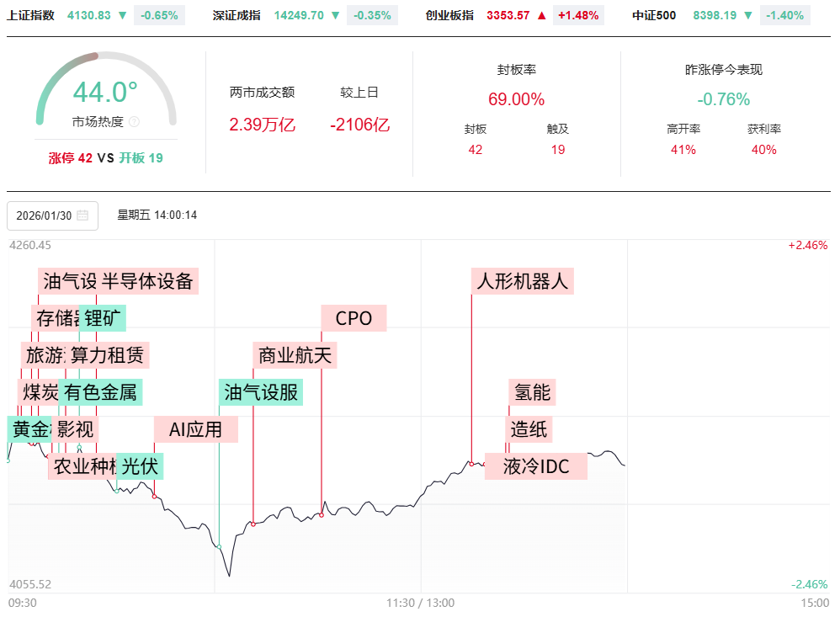
Task: Click the 创业板指 +1.48% change badge
Action: (x=577, y=15)
